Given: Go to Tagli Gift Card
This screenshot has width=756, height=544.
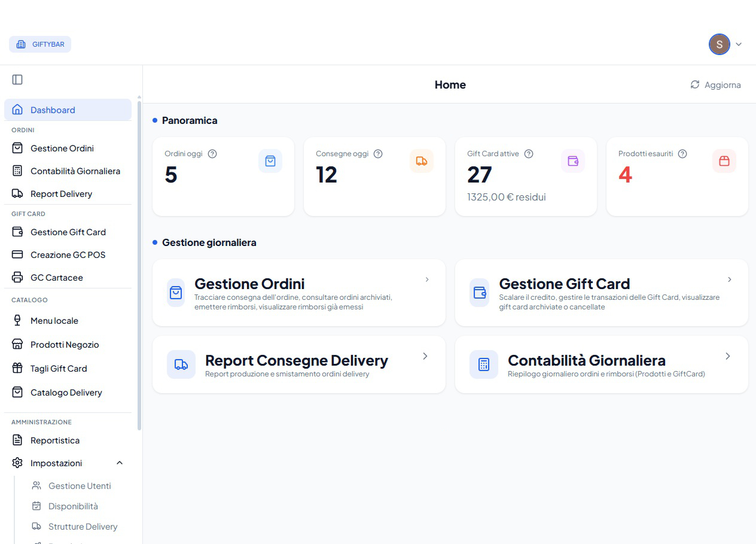Looking at the screenshot, I should [x=68, y=368].
